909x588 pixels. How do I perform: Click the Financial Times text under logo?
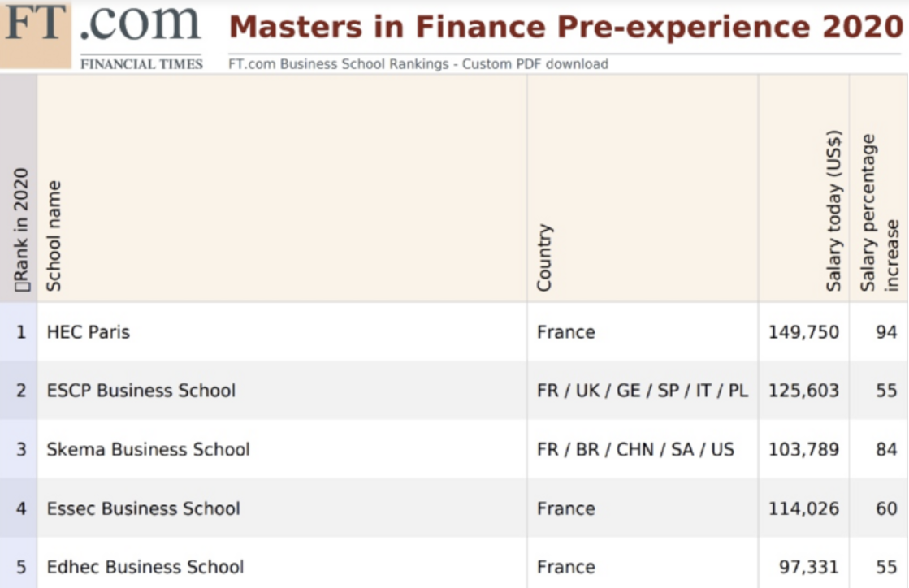(141, 64)
